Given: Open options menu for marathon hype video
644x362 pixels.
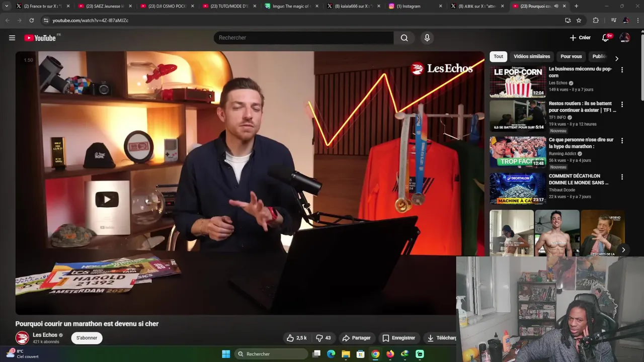Looking at the screenshot, I should click(x=622, y=141).
